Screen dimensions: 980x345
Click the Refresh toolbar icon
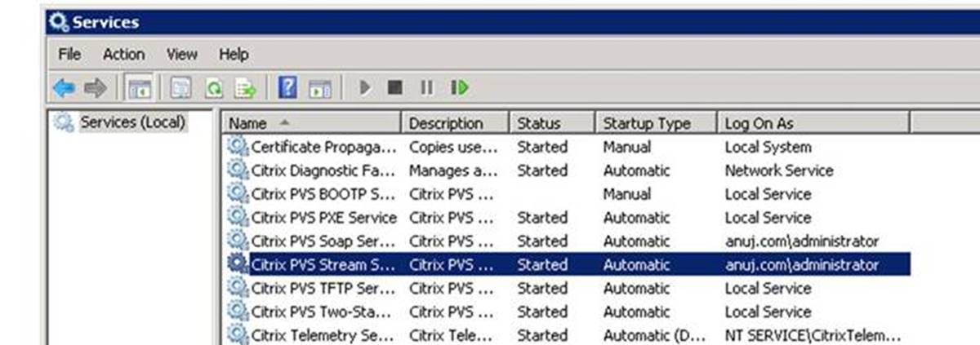tap(214, 87)
